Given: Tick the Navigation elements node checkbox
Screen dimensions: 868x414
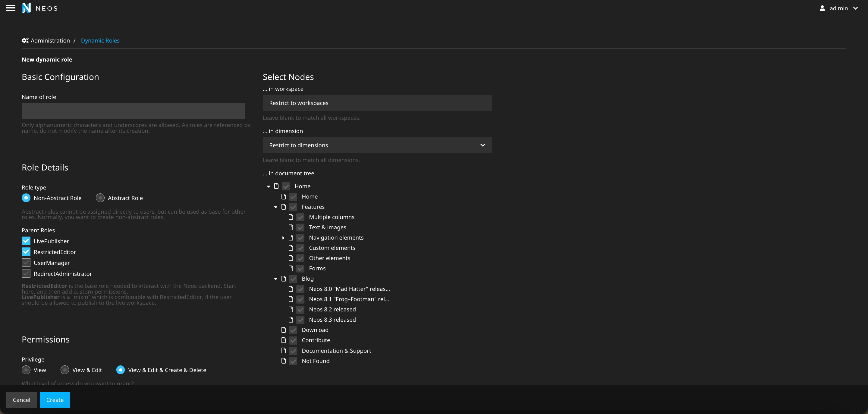Looking at the screenshot, I should pos(300,238).
